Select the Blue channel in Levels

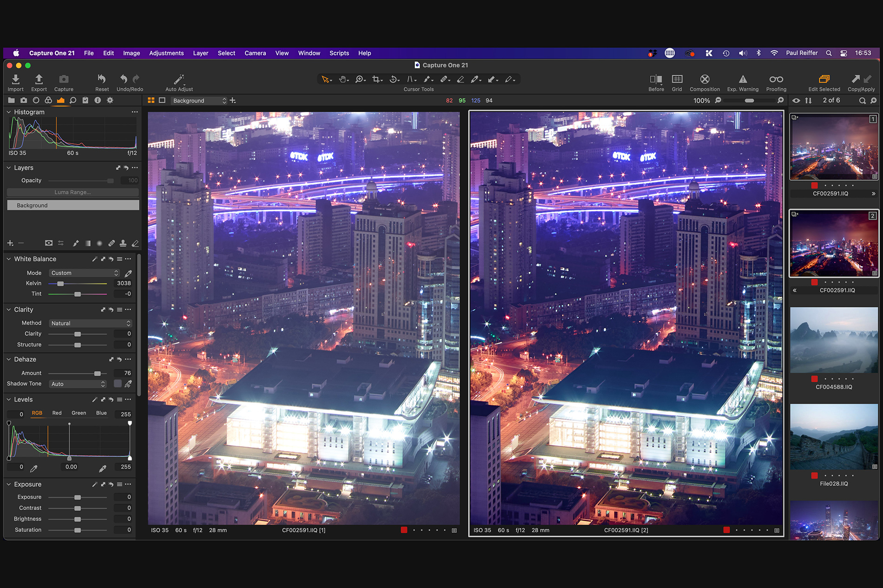(101, 413)
